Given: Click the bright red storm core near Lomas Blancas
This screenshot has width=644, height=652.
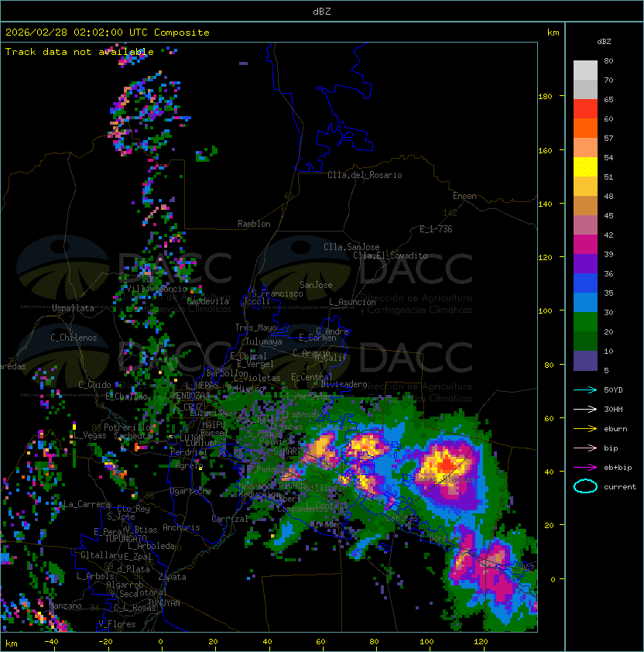Looking at the screenshot, I should pos(447,464).
